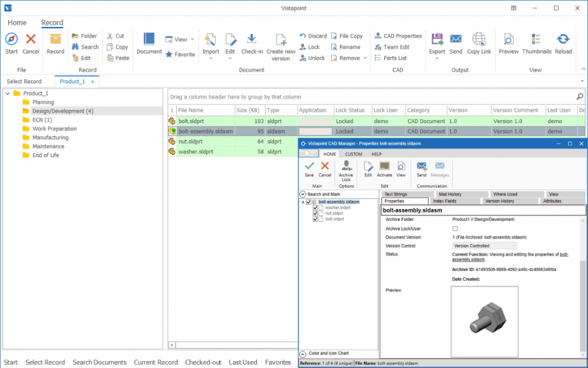Open the Checked-out view from the status bar

point(203,362)
